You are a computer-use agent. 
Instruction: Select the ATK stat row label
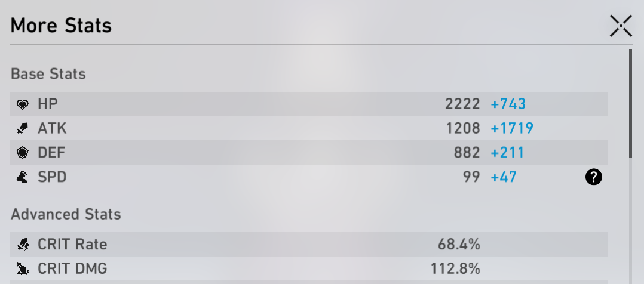click(51, 128)
